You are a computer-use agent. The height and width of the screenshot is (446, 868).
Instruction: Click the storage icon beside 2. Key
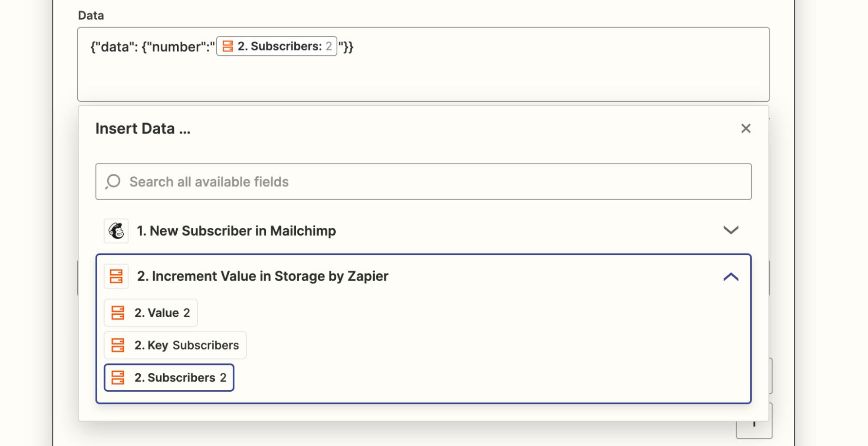(118, 345)
